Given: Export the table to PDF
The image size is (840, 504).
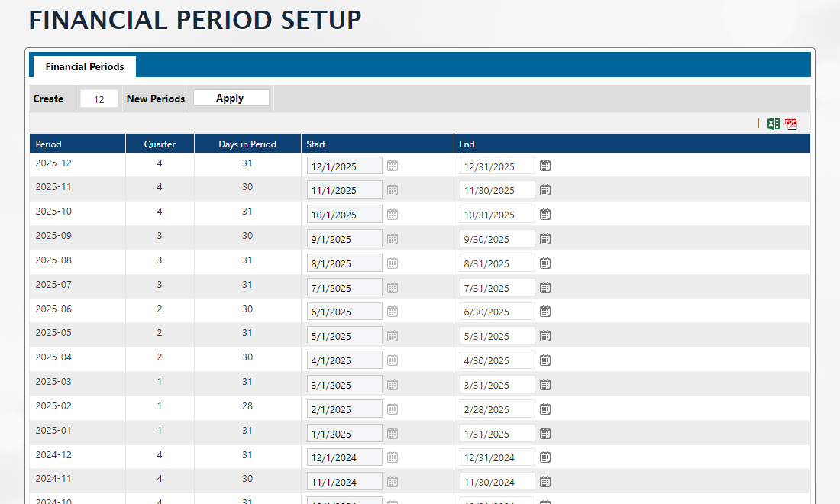Looking at the screenshot, I should (x=791, y=124).
